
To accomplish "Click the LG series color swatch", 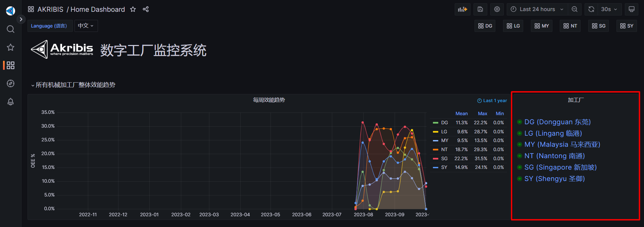I will coord(436,132).
